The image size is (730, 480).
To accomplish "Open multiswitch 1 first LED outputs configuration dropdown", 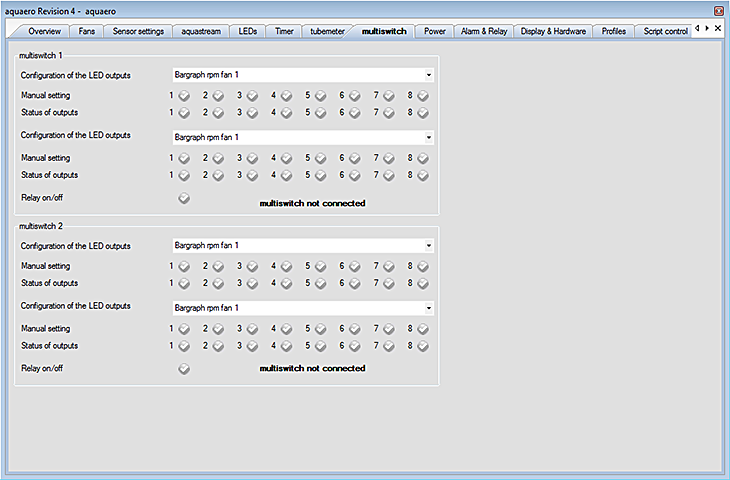I will [x=428, y=75].
